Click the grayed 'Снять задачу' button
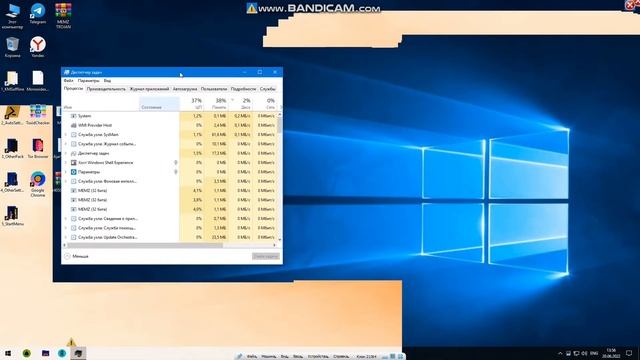The image size is (640, 360). point(266,256)
